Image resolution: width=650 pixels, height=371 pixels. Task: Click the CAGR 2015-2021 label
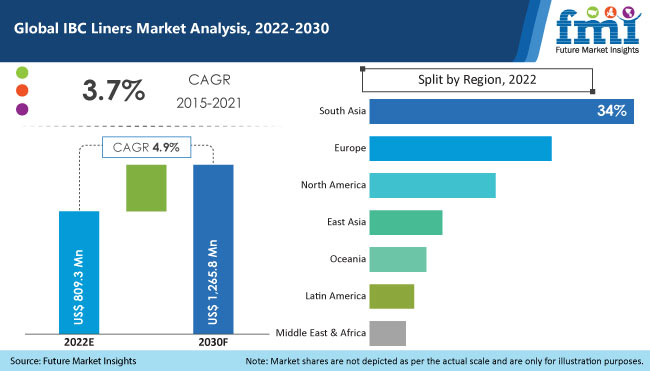pyautogui.click(x=209, y=91)
